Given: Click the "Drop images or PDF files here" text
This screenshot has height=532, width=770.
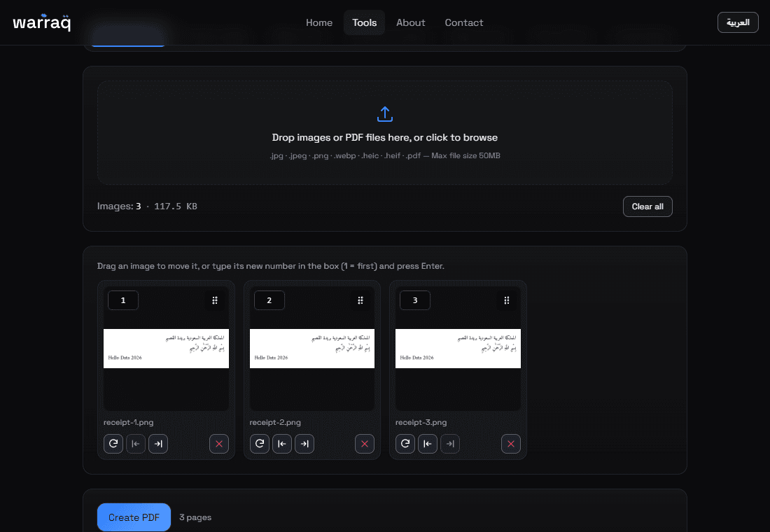Looking at the screenshot, I should (385, 137).
